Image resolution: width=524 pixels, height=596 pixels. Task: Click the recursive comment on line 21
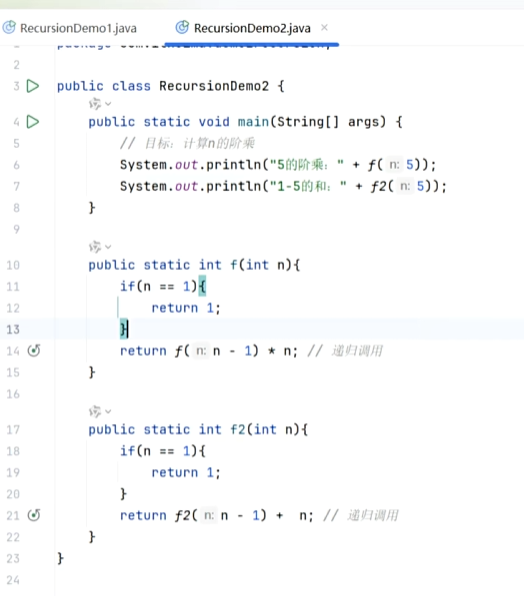point(361,515)
